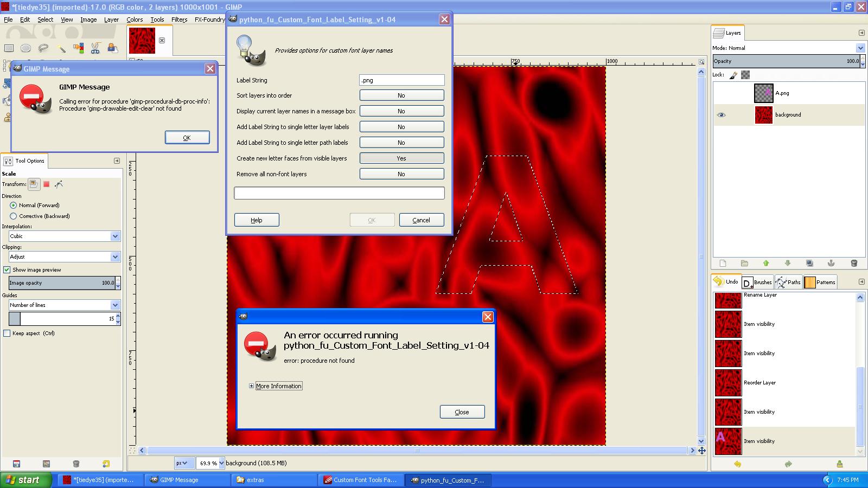Cancel the Custom Font Label dialog
868x488 pixels.
pos(422,220)
